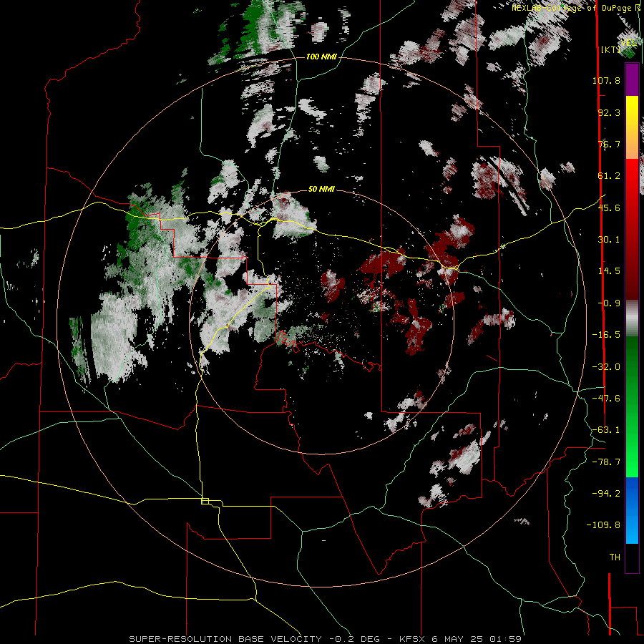Click the 76.7 legend value
The width and height of the screenshot is (644, 644).
coord(609,144)
